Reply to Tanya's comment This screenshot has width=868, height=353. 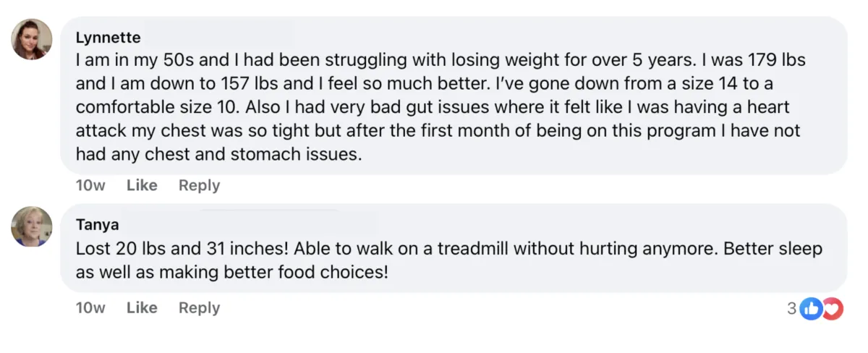199,307
